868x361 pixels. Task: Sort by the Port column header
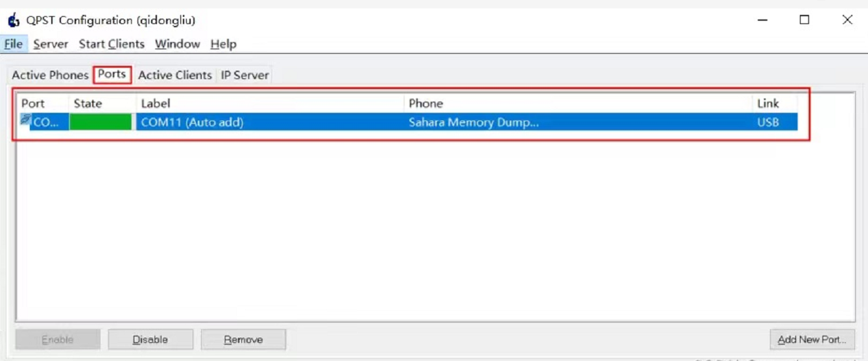point(43,104)
